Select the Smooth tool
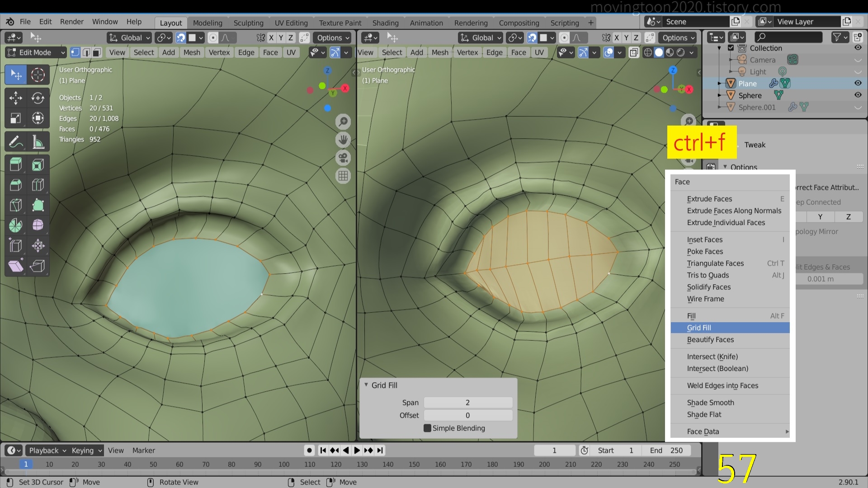The height and width of the screenshot is (488, 868). (x=38, y=225)
